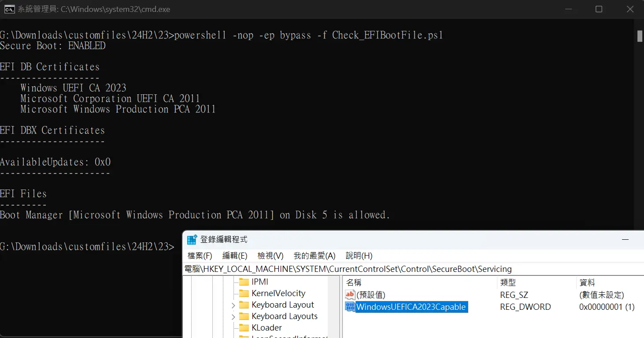The image size is (644, 338).
Task: Click the IPMI folder icon
Action: [x=244, y=282]
